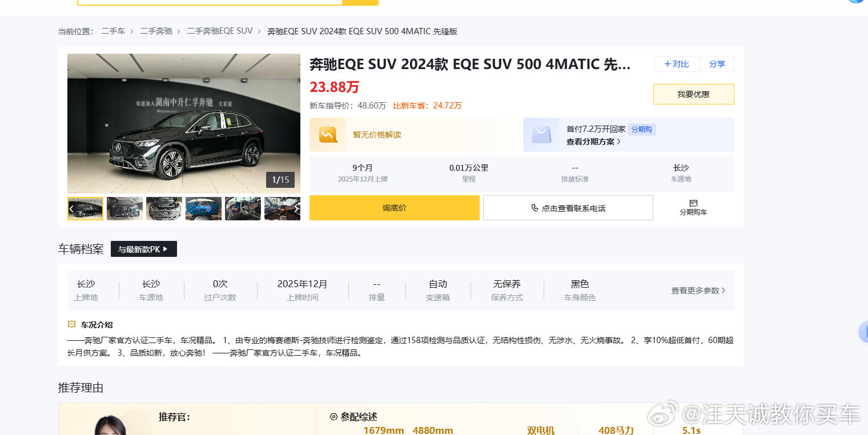Click the 车况介绍 comment icon
Viewport: 868px width, 435px height.
coord(71,325)
